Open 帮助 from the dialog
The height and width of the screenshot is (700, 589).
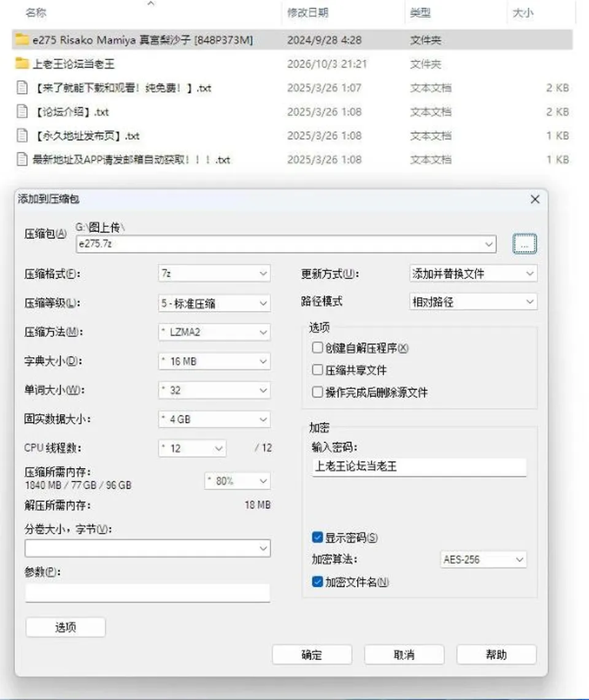tap(496, 655)
